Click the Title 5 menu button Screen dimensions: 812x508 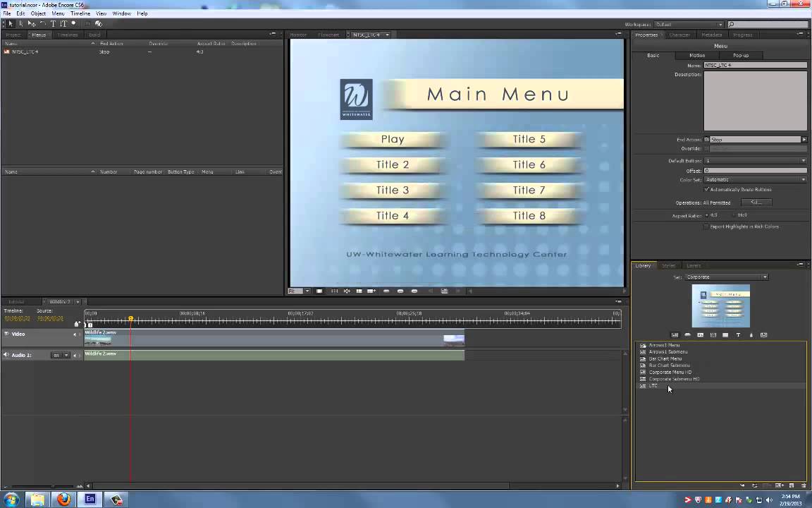(529, 140)
